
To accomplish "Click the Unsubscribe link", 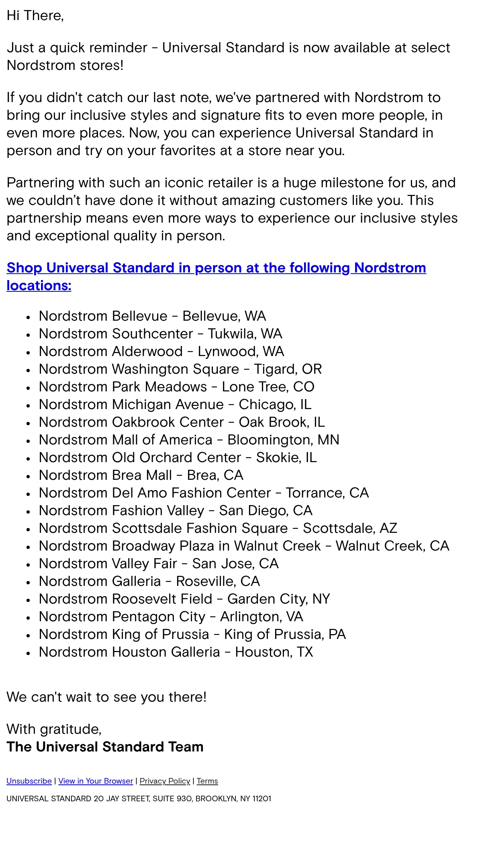I will coord(29,781).
